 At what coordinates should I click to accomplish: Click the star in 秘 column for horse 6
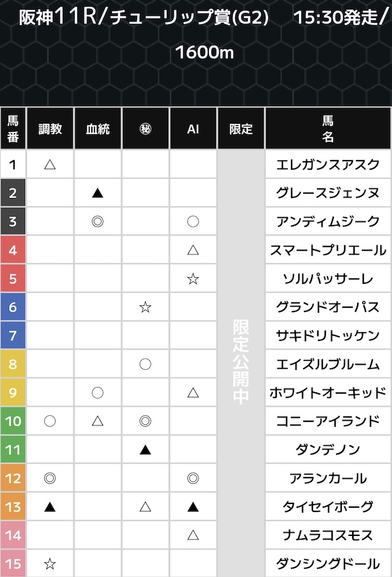[145, 307]
